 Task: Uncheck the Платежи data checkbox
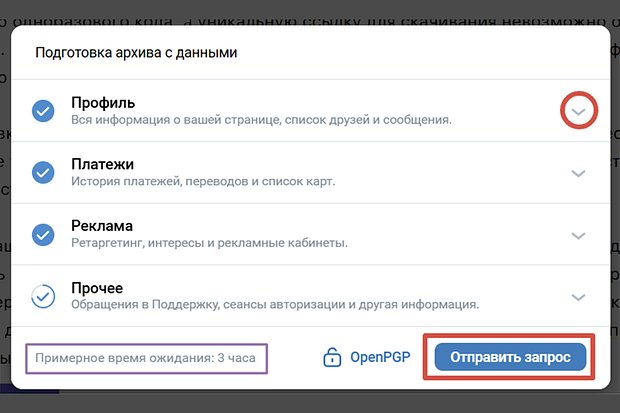point(43,172)
